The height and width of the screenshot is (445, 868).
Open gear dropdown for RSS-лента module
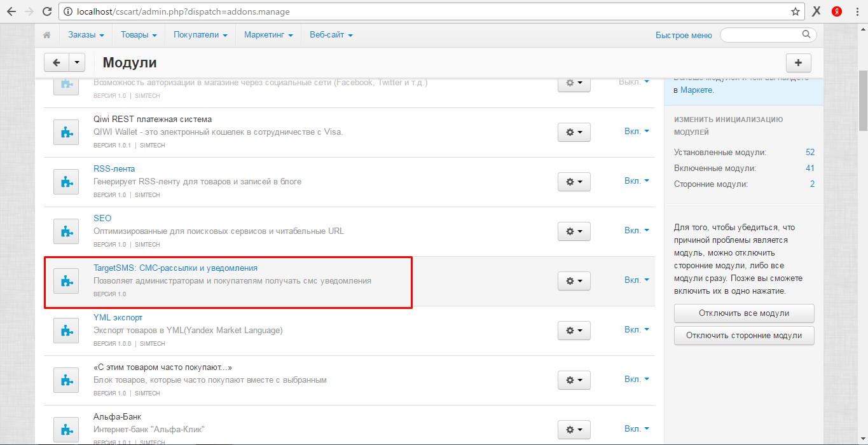click(x=574, y=181)
